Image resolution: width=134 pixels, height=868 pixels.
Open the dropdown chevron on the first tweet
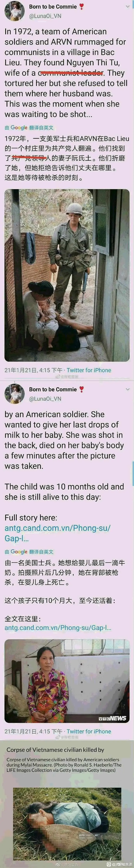[128, 7]
